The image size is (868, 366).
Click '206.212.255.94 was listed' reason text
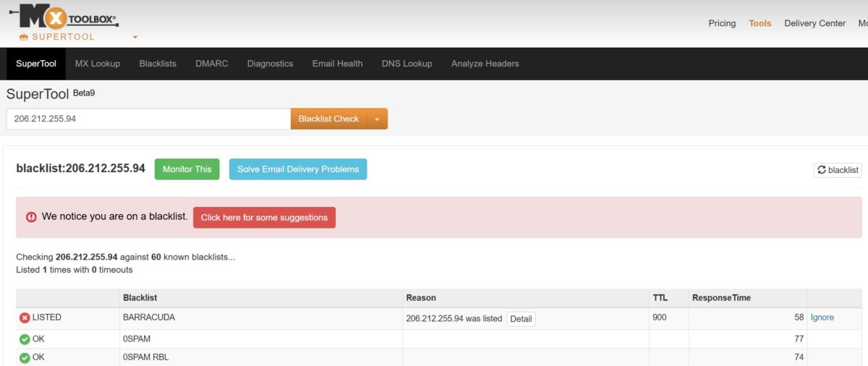pos(454,318)
